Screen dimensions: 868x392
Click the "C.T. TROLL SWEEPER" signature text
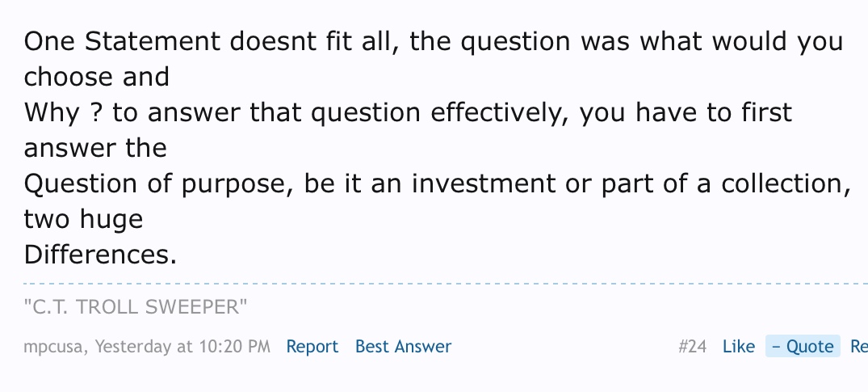136,306
